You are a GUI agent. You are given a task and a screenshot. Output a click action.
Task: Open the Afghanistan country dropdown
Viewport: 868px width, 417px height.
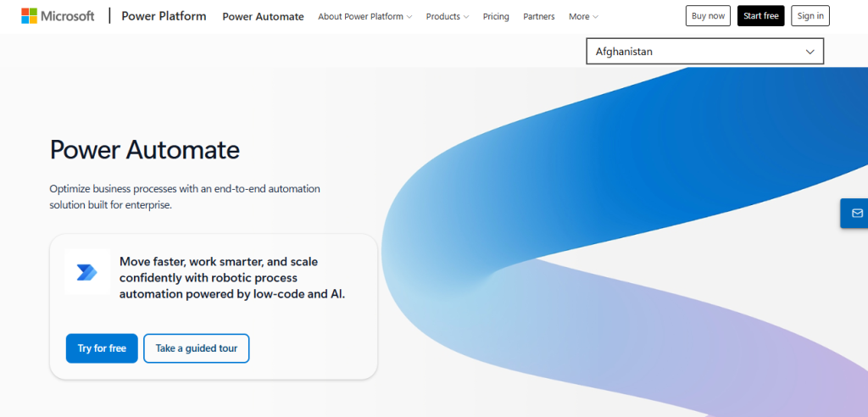pos(704,52)
